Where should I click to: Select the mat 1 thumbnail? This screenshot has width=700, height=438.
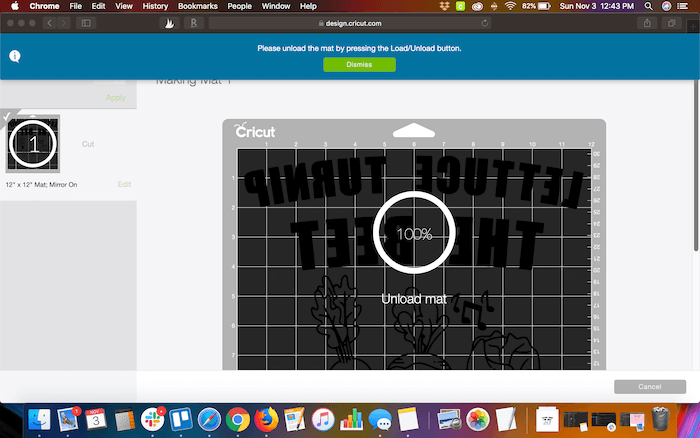(x=33, y=144)
